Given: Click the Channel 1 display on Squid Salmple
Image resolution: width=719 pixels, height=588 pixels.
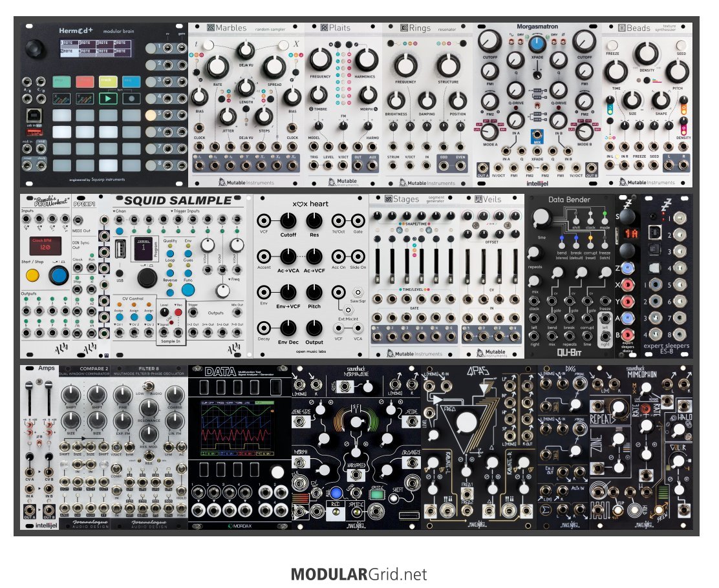Looking at the screenshot, I should click(x=143, y=248).
